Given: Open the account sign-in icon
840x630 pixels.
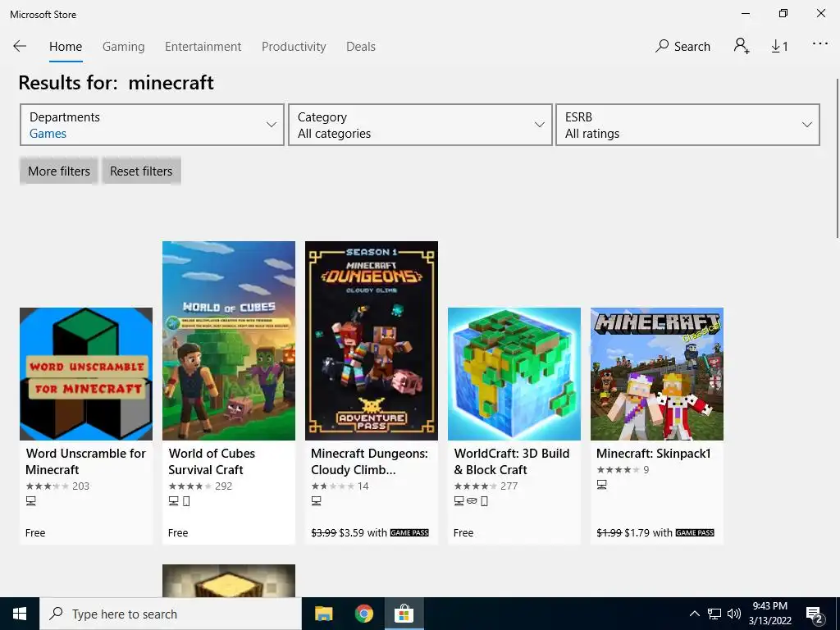Looking at the screenshot, I should [742, 46].
